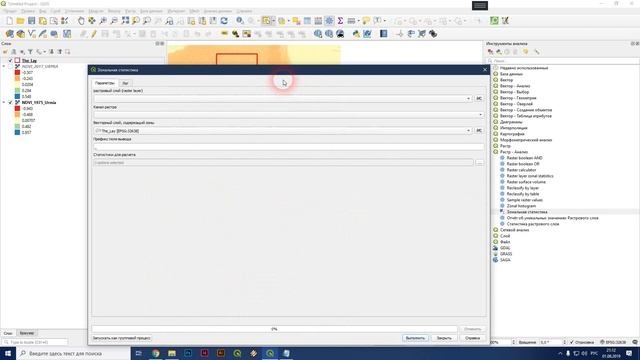Viewport: 640px width, 360px height.
Task: Open the Project menu in menu bar
Action: [x=10, y=11]
